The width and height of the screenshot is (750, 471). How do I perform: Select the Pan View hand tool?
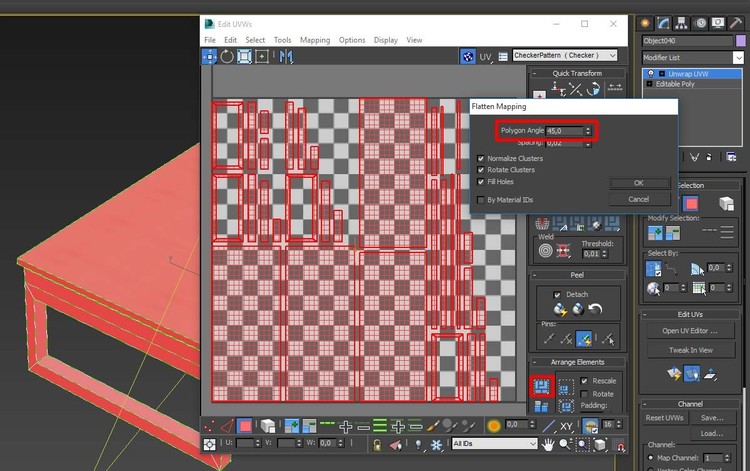tap(548, 445)
